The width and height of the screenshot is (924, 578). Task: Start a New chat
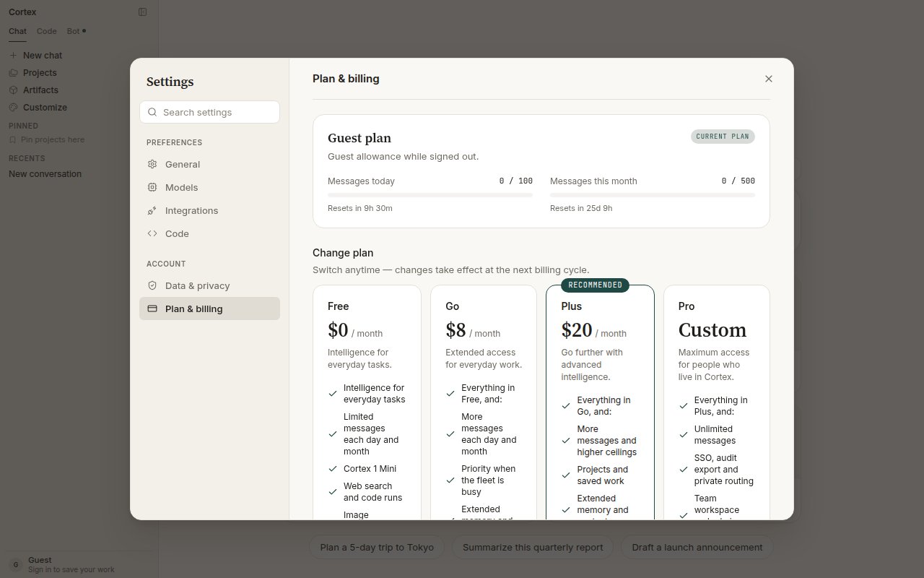tap(79, 55)
